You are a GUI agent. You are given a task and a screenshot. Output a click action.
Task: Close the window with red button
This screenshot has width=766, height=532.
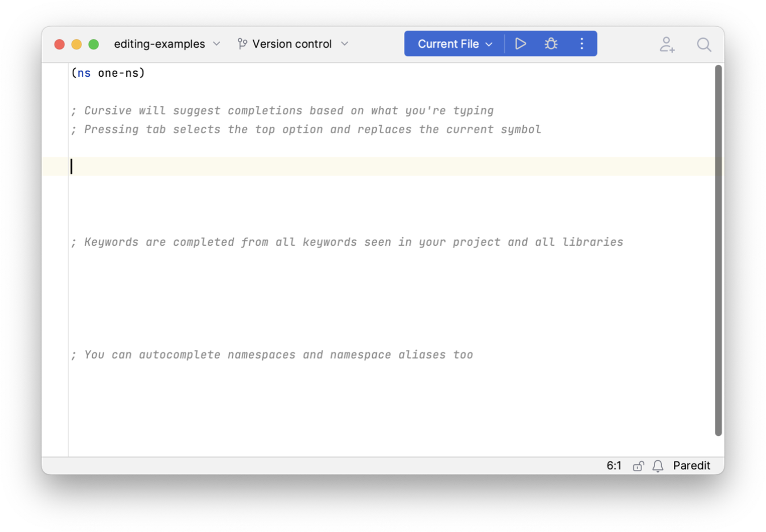tap(59, 44)
